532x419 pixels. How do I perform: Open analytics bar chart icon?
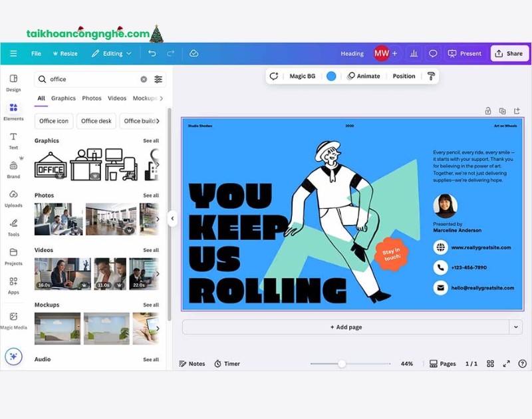click(x=414, y=53)
